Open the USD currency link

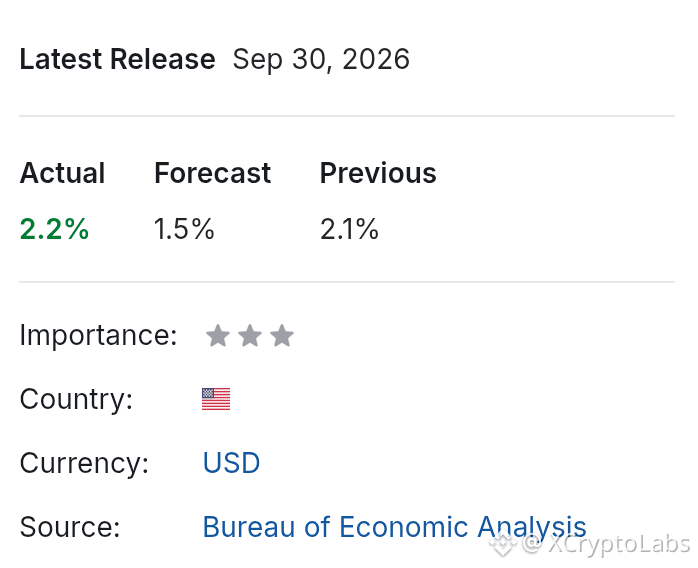pyautogui.click(x=231, y=463)
